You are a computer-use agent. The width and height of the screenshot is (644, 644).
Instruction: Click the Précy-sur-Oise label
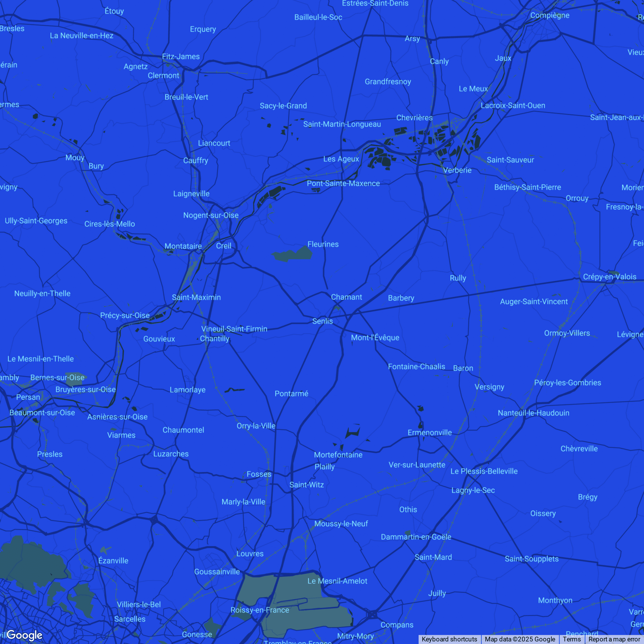pyautogui.click(x=125, y=315)
